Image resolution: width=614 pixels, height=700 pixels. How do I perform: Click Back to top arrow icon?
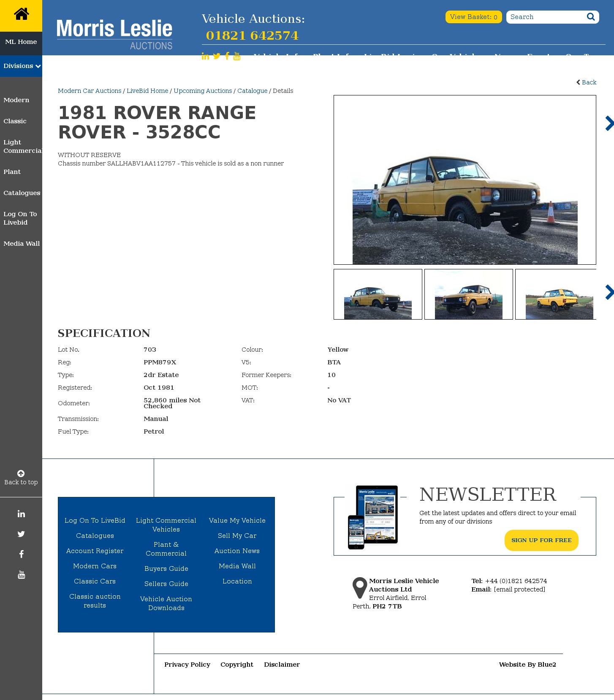(21, 473)
